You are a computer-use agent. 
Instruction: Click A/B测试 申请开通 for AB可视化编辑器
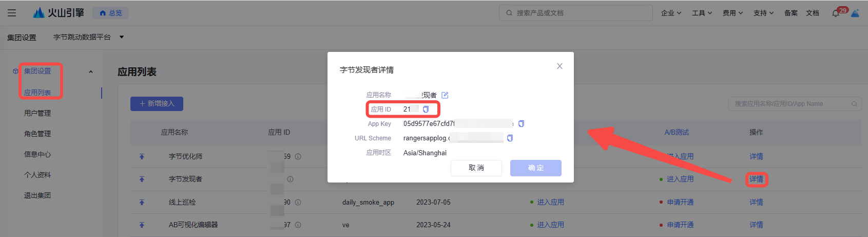tap(680, 225)
